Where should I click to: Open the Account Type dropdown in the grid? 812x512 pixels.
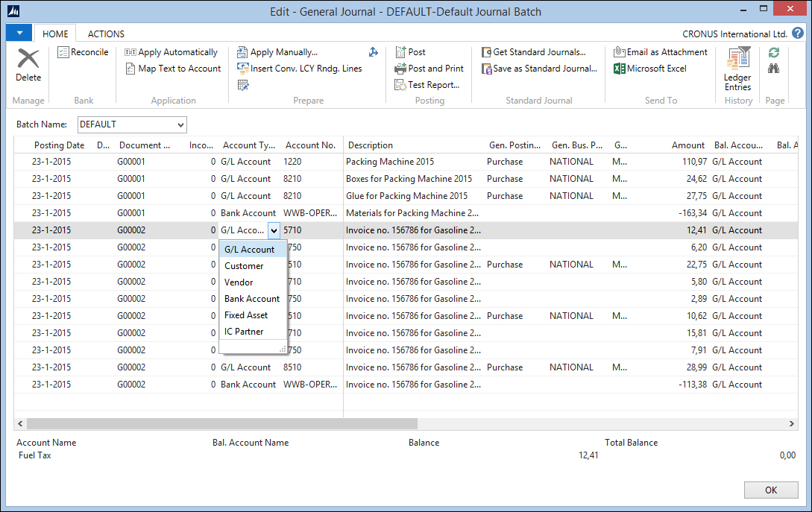click(x=274, y=230)
